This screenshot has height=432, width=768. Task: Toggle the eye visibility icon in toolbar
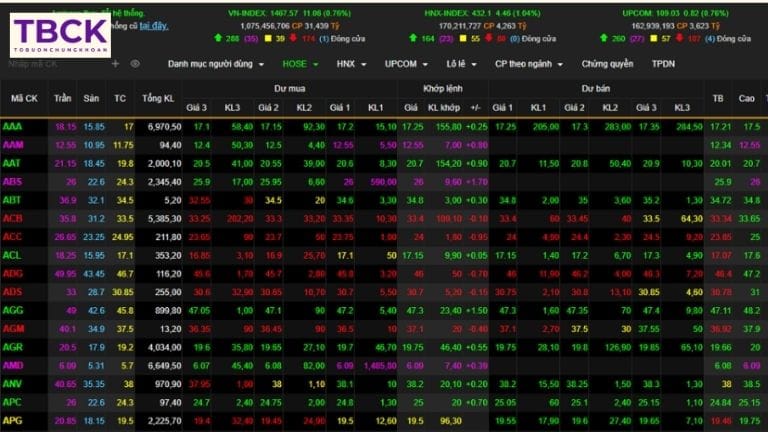pos(135,63)
